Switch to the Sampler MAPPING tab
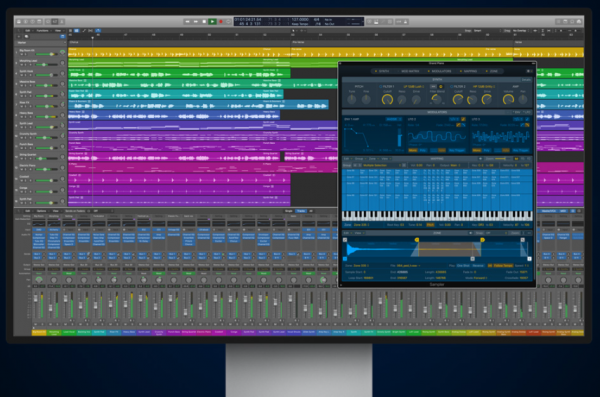Viewport: 600px width, 397px height. (468, 71)
